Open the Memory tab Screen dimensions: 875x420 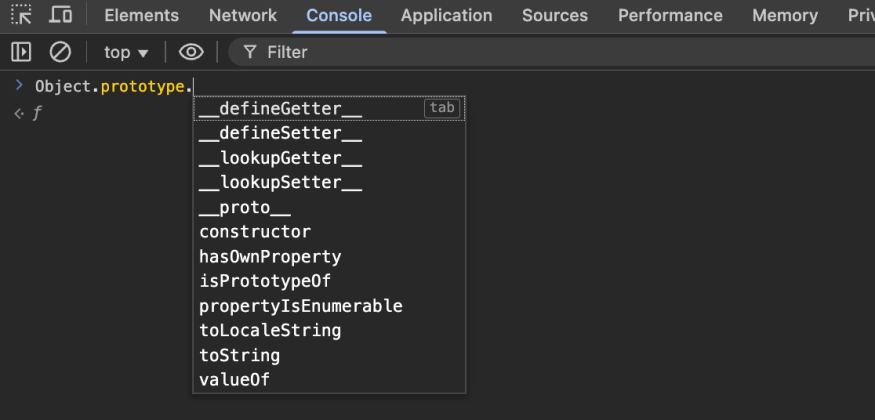(x=785, y=15)
